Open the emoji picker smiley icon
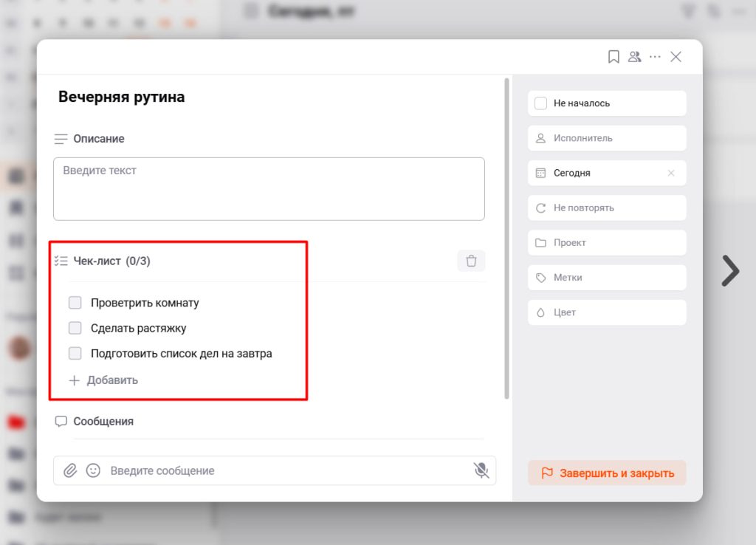The width and height of the screenshot is (756, 545). coord(93,470)
